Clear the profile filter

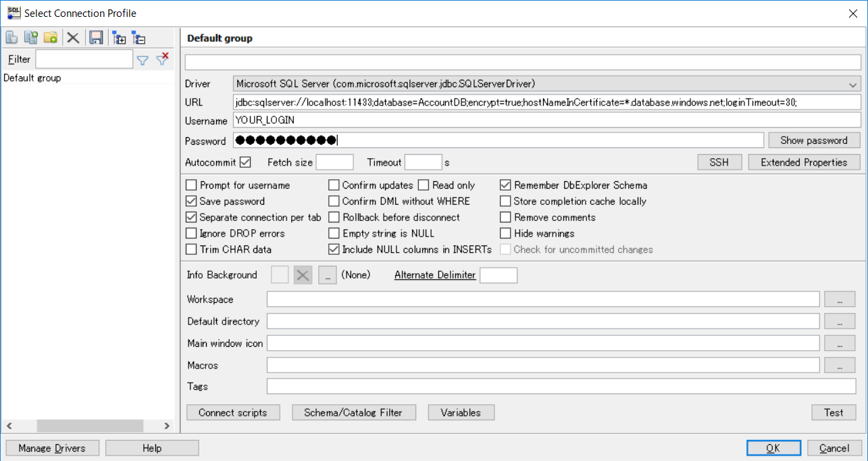click(162, 59)
